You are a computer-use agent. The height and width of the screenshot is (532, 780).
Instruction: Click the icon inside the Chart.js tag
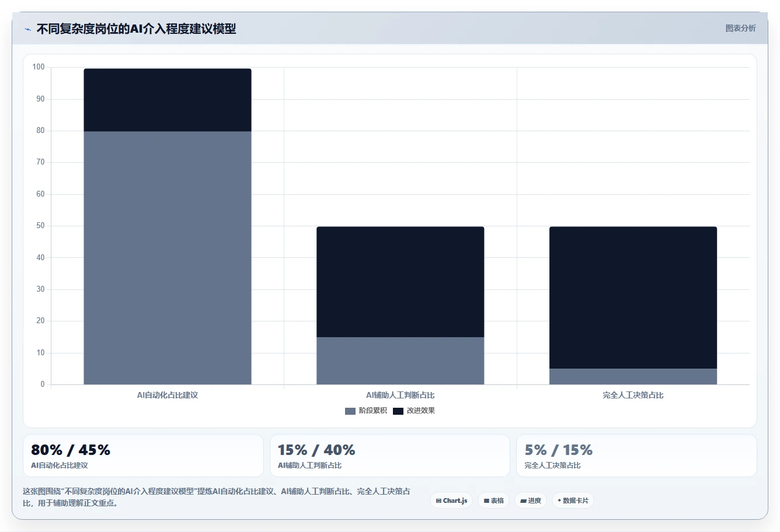[438, 501]
